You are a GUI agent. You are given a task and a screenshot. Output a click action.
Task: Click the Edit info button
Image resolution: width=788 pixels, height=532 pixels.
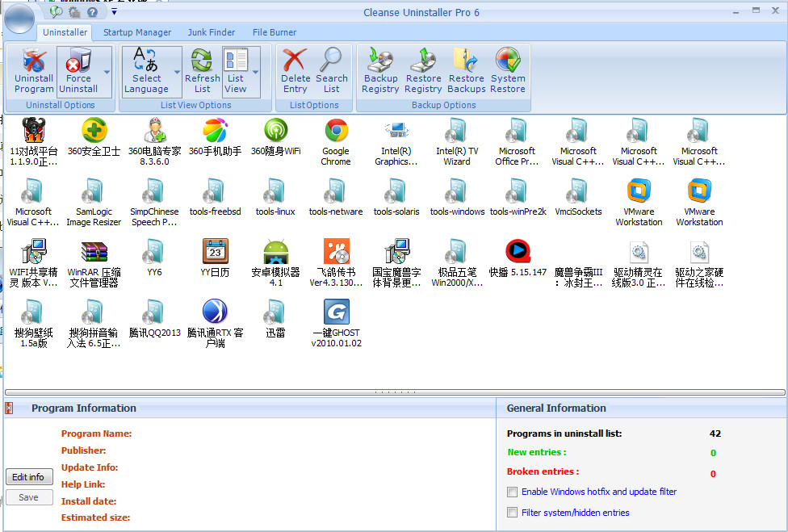(28, 477)
